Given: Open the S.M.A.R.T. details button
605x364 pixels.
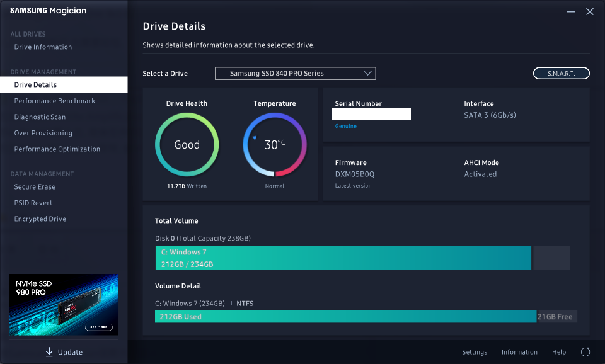Looking at the screenshot, I should coord(561,73).
